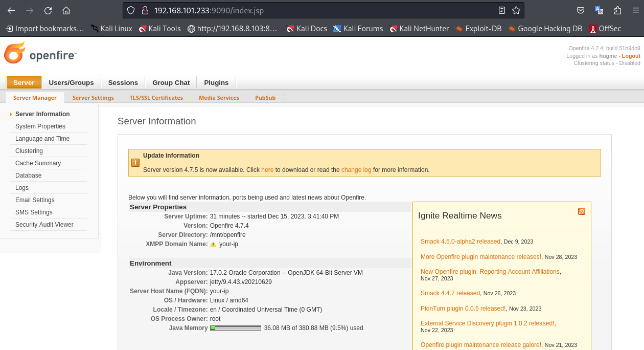Open the Kali Docs bookmark
Viewport: 644px width, 350px height.
click(x=307, y=29)
